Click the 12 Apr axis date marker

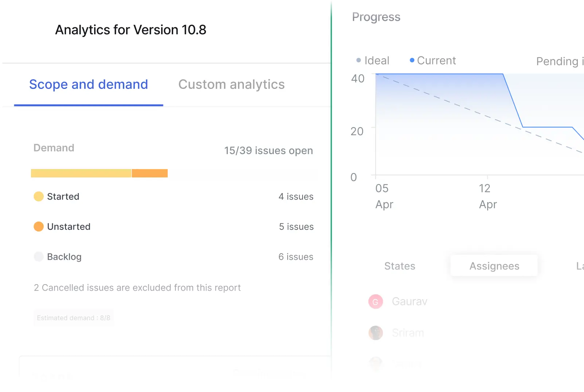[x=487, y=196]
